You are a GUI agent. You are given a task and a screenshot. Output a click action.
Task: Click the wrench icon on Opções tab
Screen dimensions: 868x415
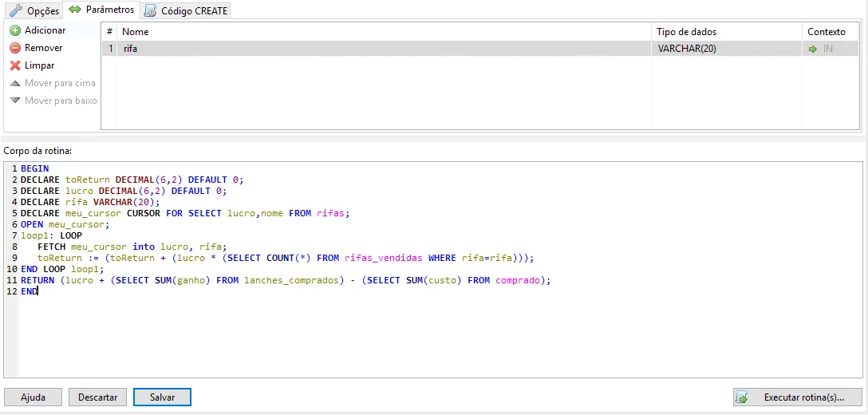[x=17, y=10]
